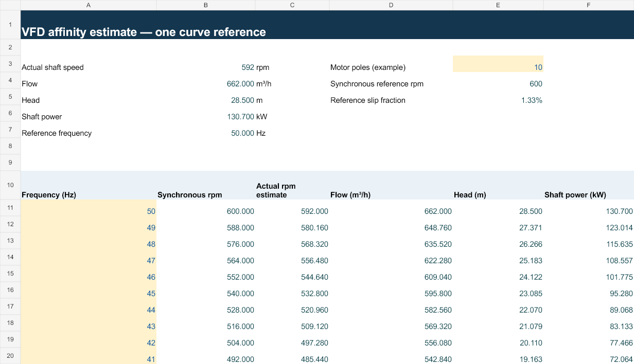Click flow value 556.080

tap(391, 339)
